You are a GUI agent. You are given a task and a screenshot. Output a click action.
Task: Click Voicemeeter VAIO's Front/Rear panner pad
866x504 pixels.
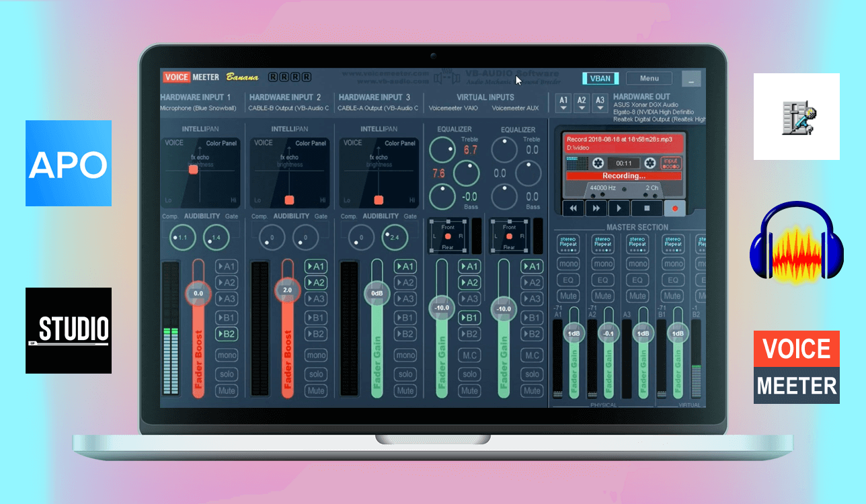coord(448,236)
